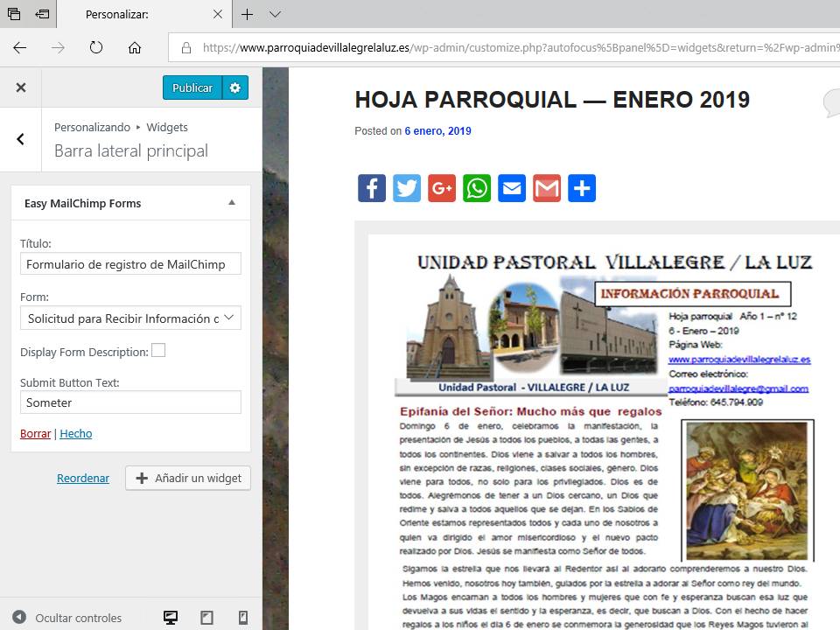Focus Submit Button Text field
The width and height of the screenshot is (840, 630).
pos(130,402)
